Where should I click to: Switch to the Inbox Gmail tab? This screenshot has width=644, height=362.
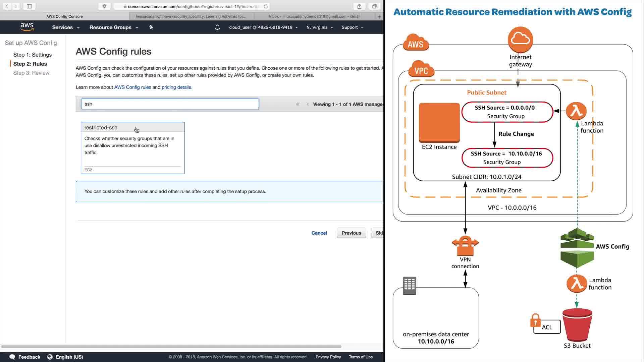(314, 16)
